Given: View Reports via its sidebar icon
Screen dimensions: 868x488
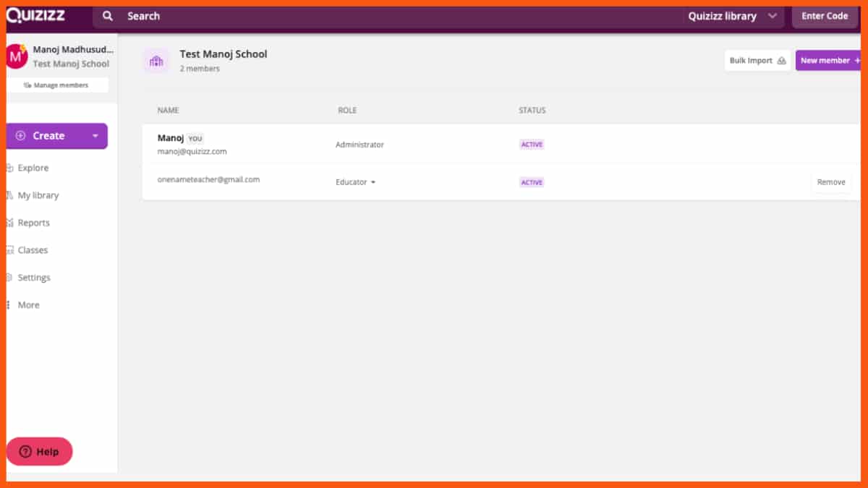Looking at the screenshot, I should (8, 222).
